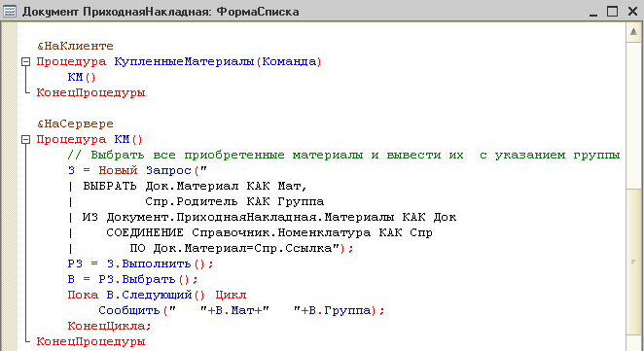
Task: Click the &НаСервере directive
Action: coord(75,124)
